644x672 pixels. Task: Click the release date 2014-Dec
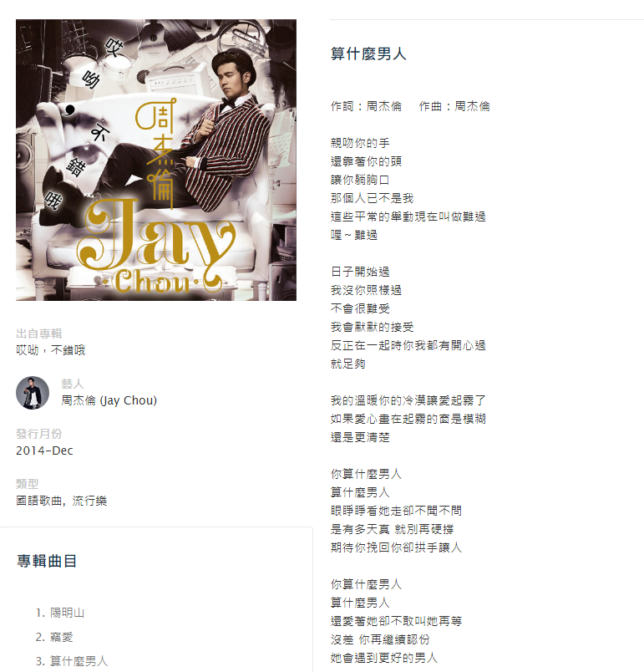click(44, 451)
